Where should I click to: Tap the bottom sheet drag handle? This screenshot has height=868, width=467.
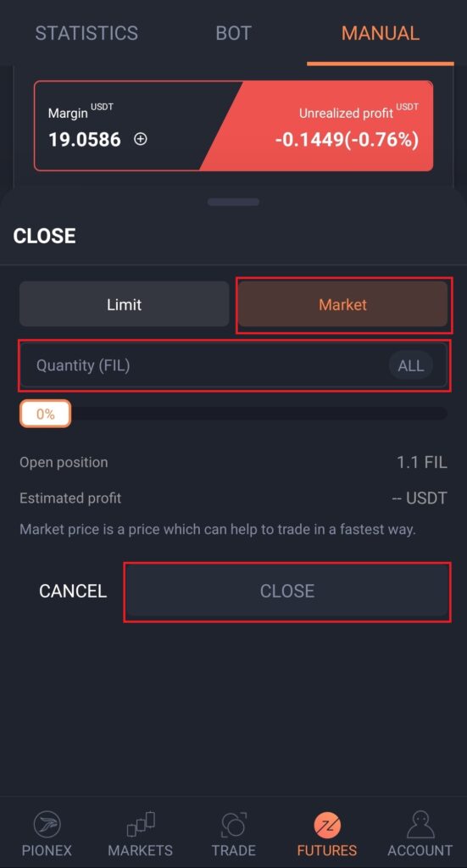point(233,202)
